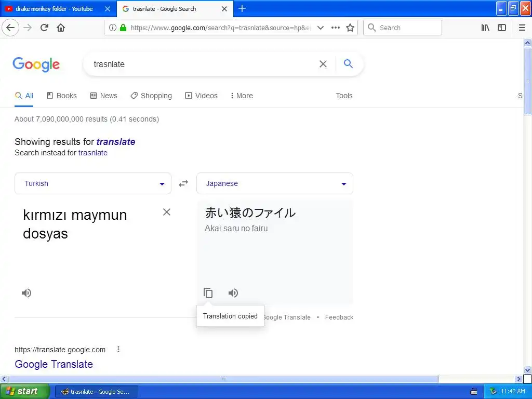The image size is (532, 399).
Task: Focus the Google search query field
Action: [204, 64]
